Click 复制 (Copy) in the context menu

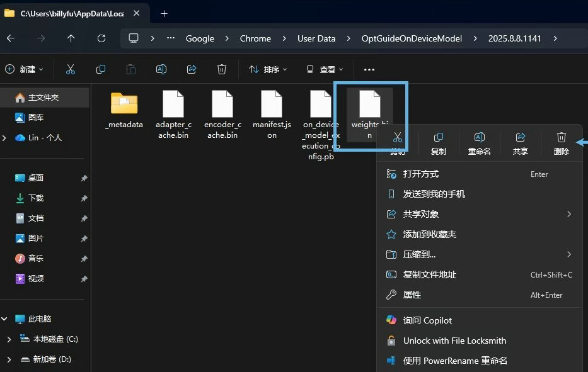(439, 144)
